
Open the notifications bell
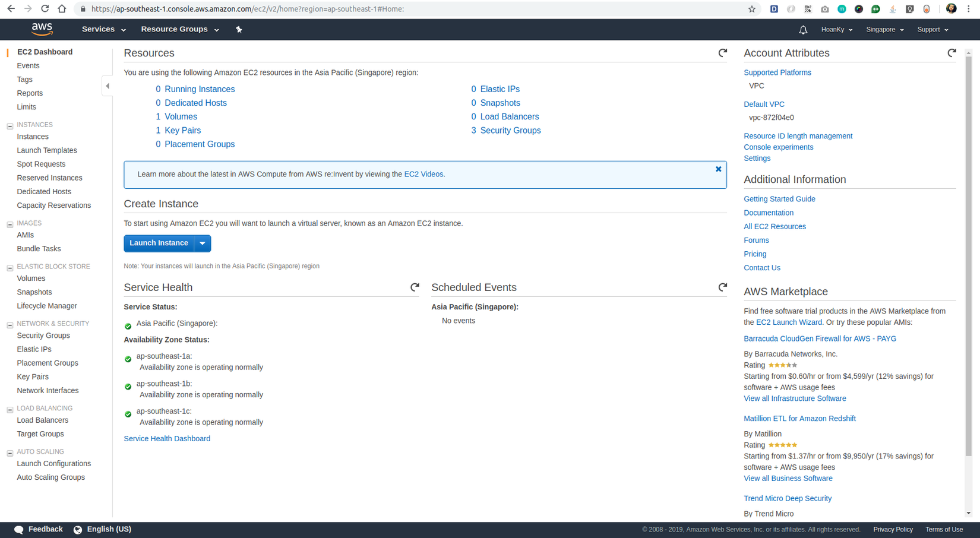803,30
